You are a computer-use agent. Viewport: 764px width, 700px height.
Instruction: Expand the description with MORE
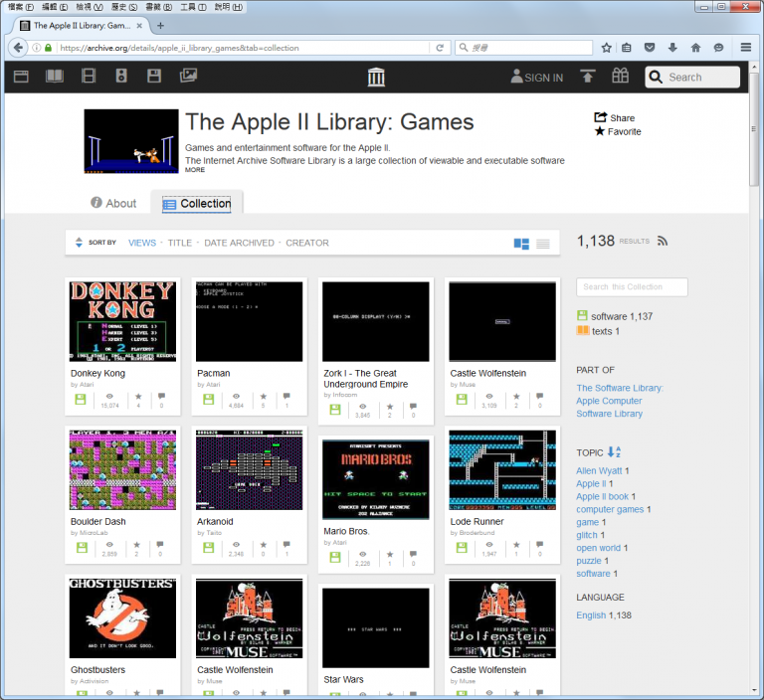click(195, 170)
